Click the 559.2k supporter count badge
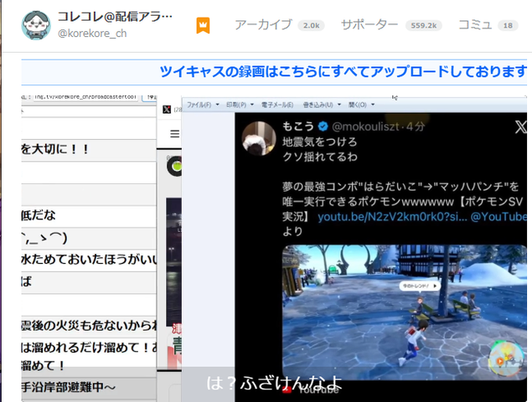The image size is (532, 402). (424, 25)
